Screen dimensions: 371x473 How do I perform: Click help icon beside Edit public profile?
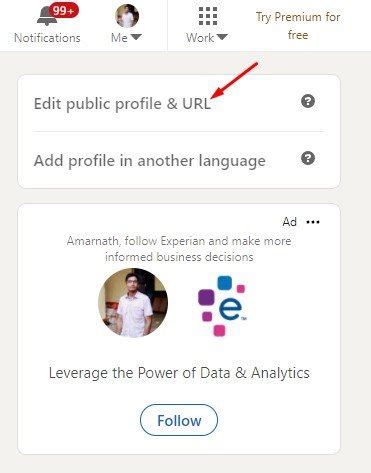point(308,101)
